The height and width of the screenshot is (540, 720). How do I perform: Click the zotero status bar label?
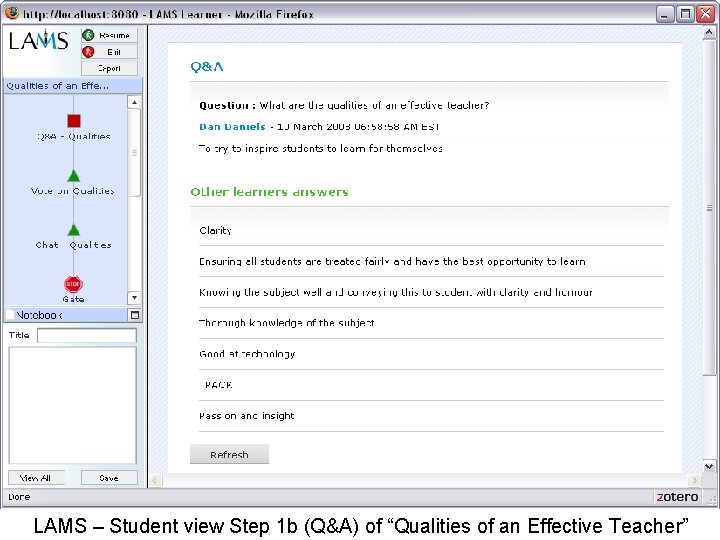point(677,497)
